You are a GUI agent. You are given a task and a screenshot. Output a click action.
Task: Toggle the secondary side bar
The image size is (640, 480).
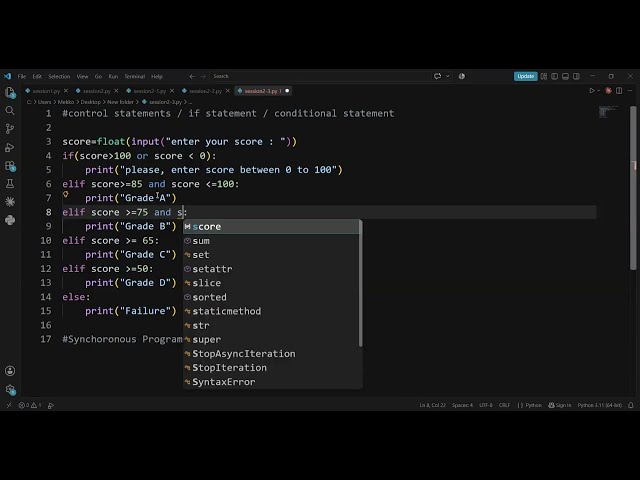576,76
